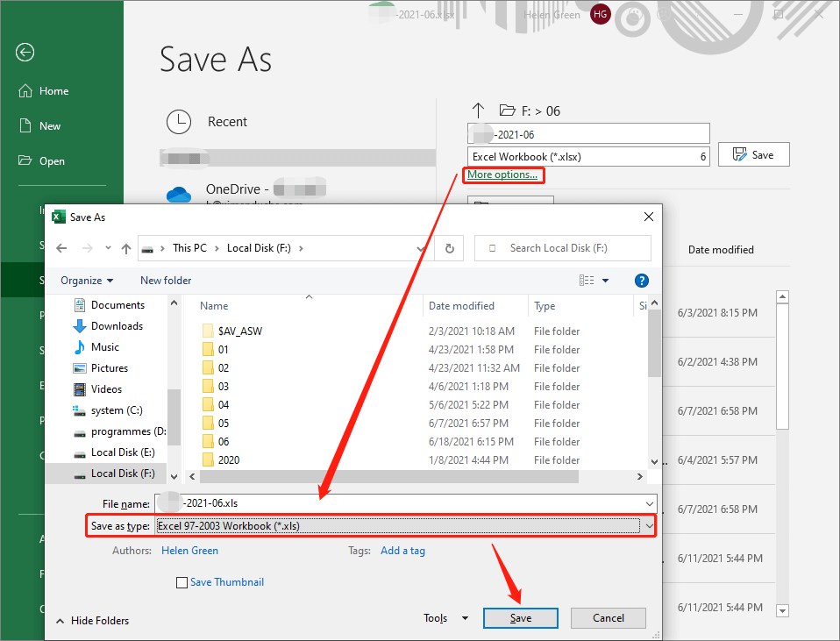Viewport: 840px width, 641px height.
Task: Click the Date modified column header in backstage
Action: (721, 250)
